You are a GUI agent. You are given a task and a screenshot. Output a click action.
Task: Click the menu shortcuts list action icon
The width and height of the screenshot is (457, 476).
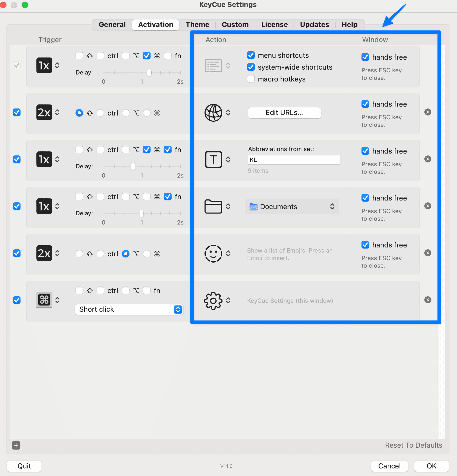click(x=213, y=66)
